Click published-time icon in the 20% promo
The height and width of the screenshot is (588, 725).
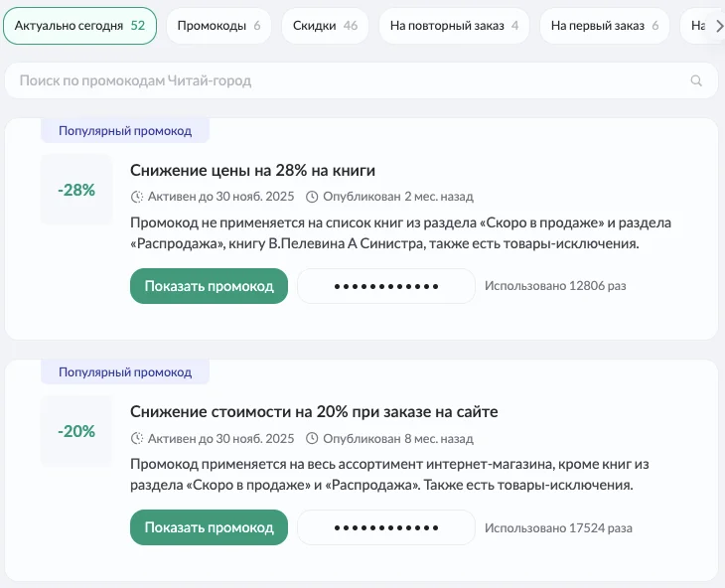pyautogui.click(x=313, y=438)
